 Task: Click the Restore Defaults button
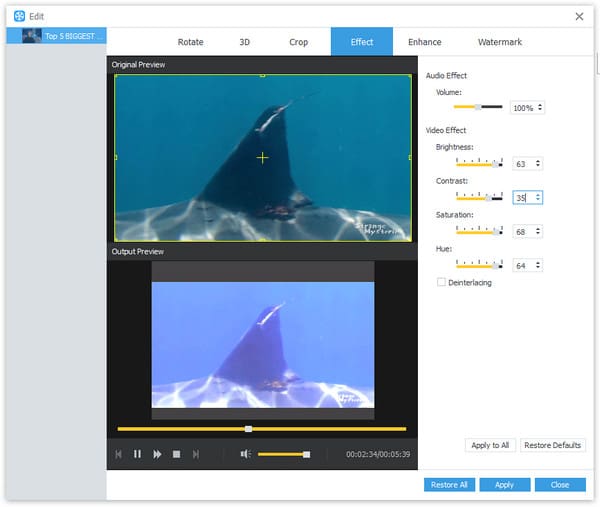click(553, 445)
